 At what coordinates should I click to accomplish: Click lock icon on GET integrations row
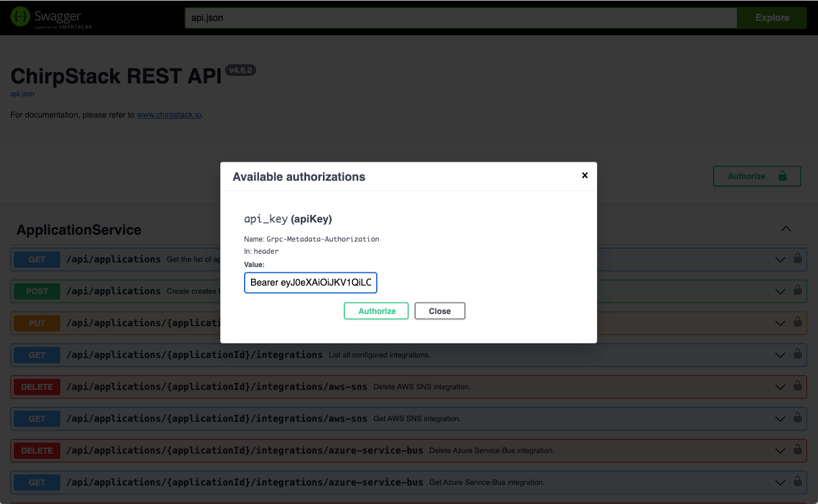(x=798, y=354)
